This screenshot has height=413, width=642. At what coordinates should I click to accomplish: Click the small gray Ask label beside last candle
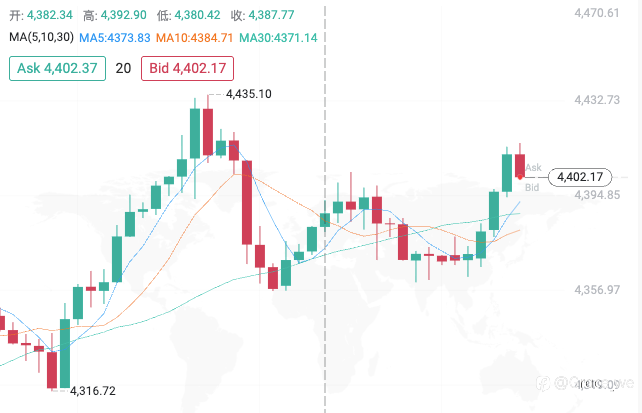(x=533, y=167)
